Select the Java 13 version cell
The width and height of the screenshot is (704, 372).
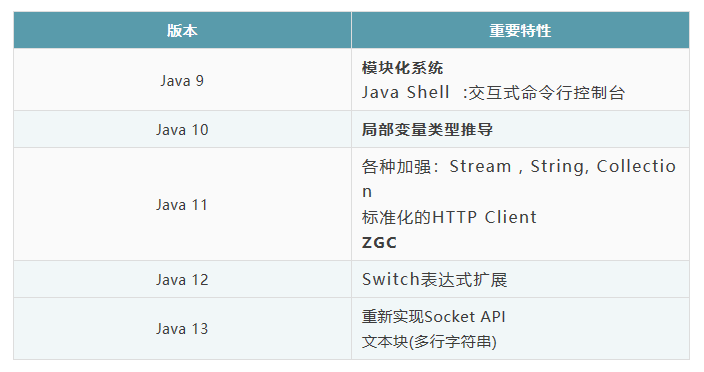pos(182,328)
